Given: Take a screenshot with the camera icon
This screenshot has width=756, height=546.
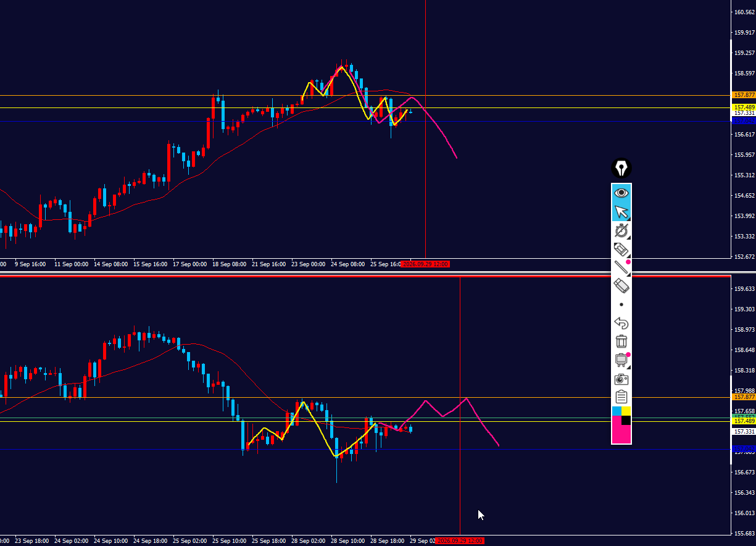Looking at the screenshot, I should click(x=621, y=379).
